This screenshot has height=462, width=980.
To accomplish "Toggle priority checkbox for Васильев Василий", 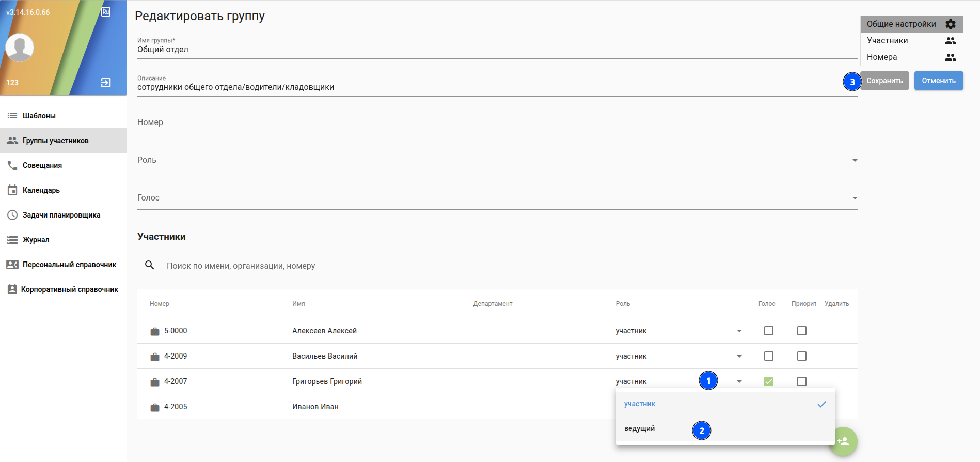I will pos(801,356).
